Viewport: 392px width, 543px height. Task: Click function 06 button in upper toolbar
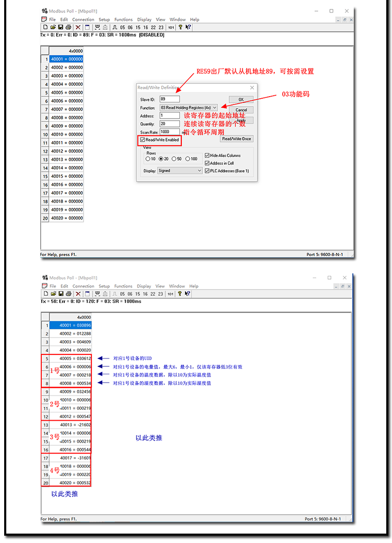click(x=130, y=27)
